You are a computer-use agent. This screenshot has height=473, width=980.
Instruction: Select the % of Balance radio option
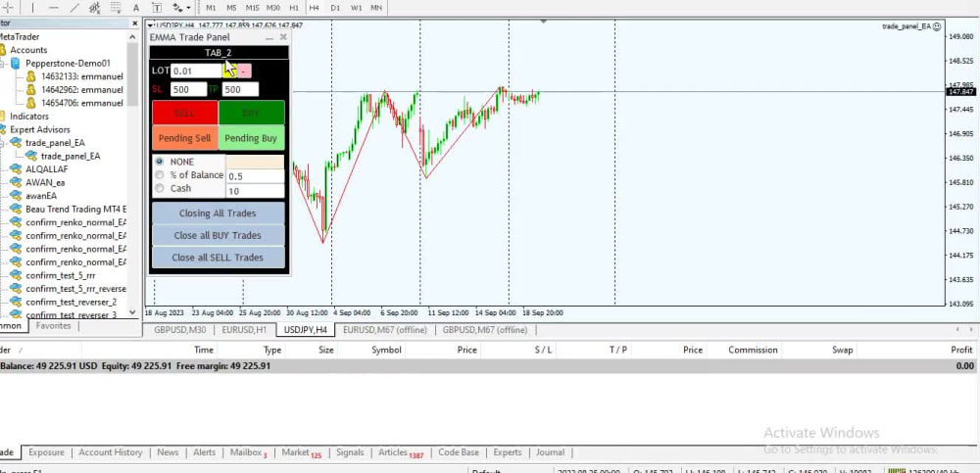(x=160, y=175)
